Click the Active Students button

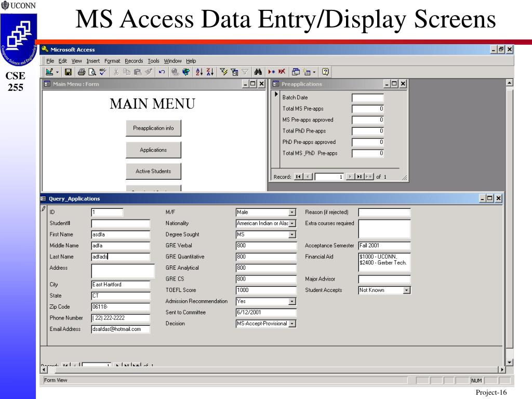point(153,171)
